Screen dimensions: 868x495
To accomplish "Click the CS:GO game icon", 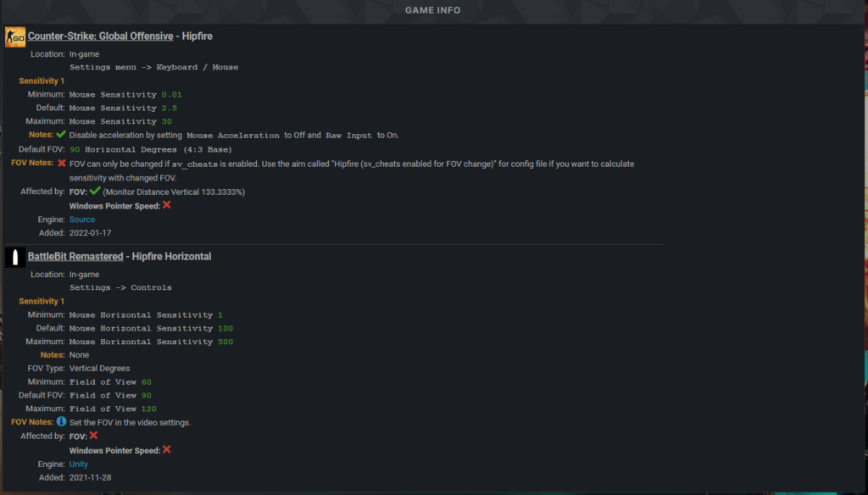I will pyautogui.click(x=15, y=37).
